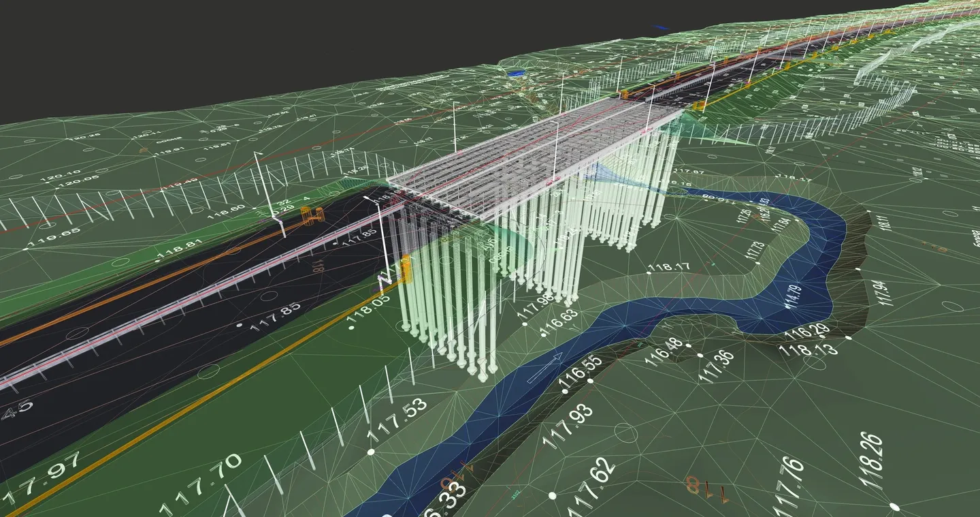The image size is (980, 517).
Task: Select the 116.48 elevation label
Action: coord(663,354)
